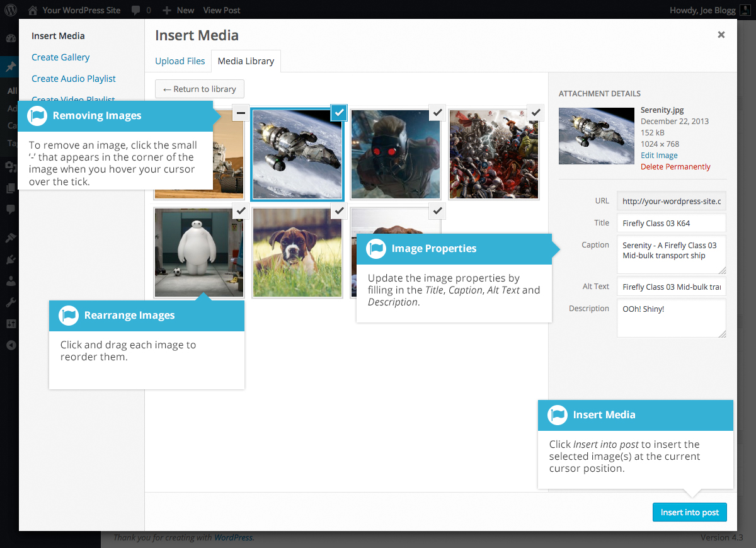Click into the Caption text area

(x=672, y=254)
